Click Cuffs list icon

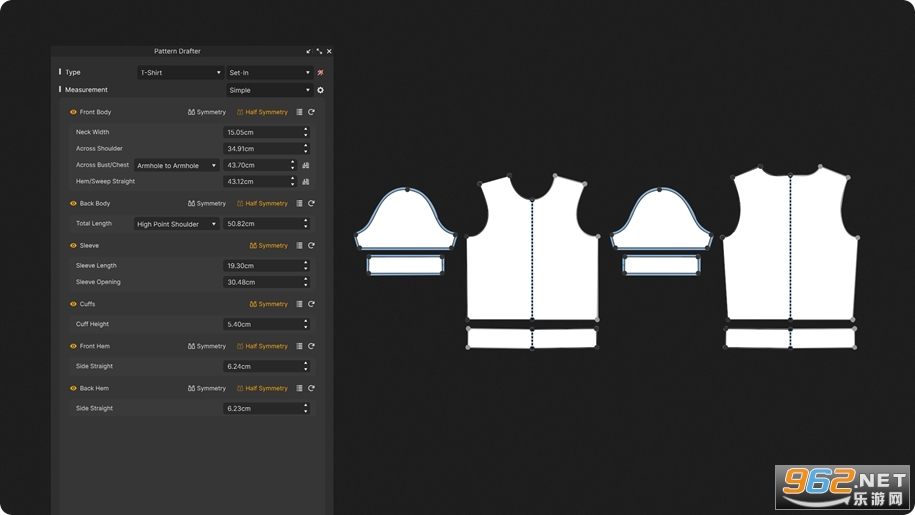[299, 304]
